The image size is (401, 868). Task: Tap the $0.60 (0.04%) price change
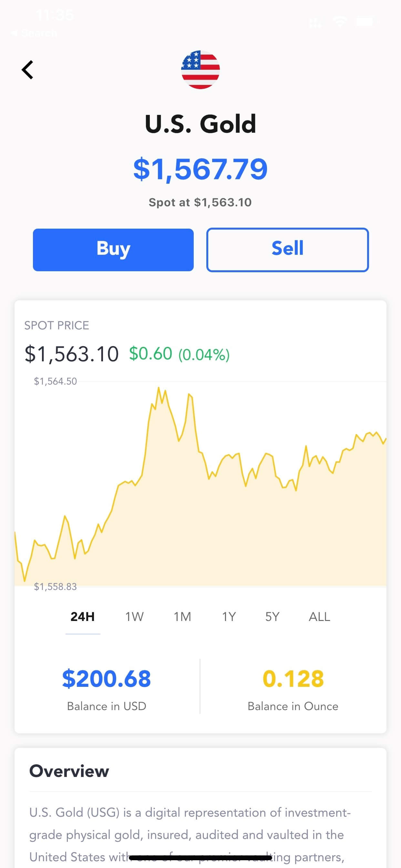pos(179,354)
